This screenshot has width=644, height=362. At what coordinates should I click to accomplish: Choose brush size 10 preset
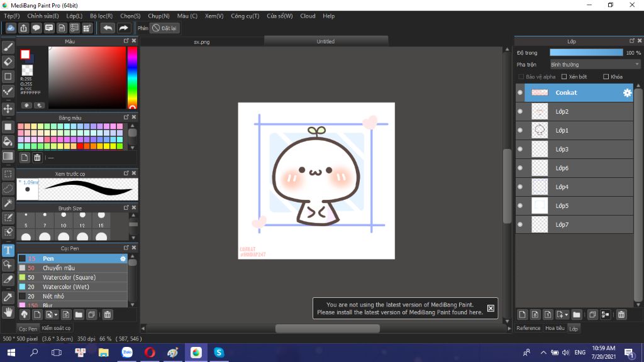[64, 221]
